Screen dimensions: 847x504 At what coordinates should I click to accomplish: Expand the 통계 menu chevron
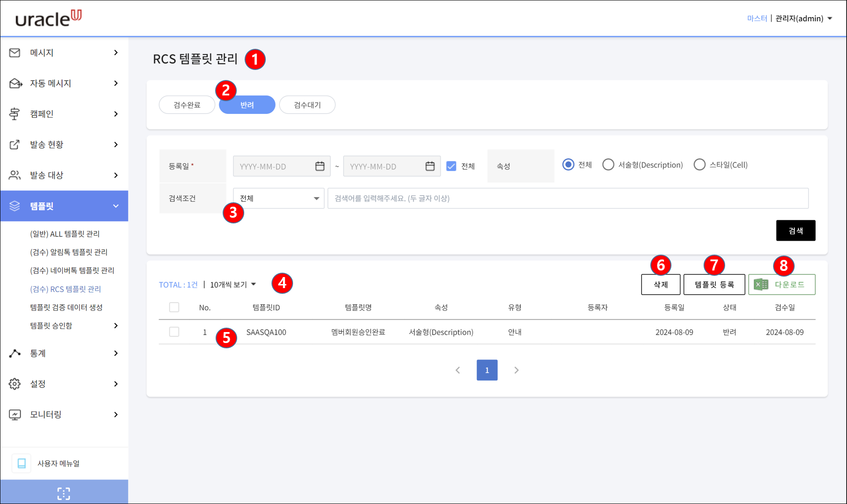click(116, 353)
